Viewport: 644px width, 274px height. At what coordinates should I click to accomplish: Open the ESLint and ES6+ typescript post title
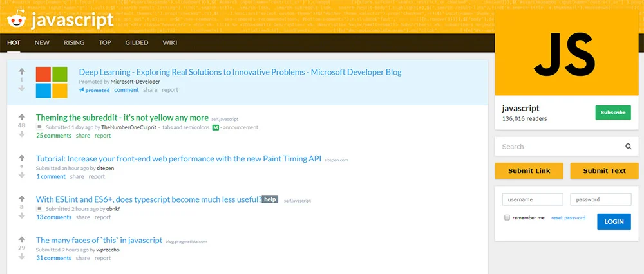(149, 199)
